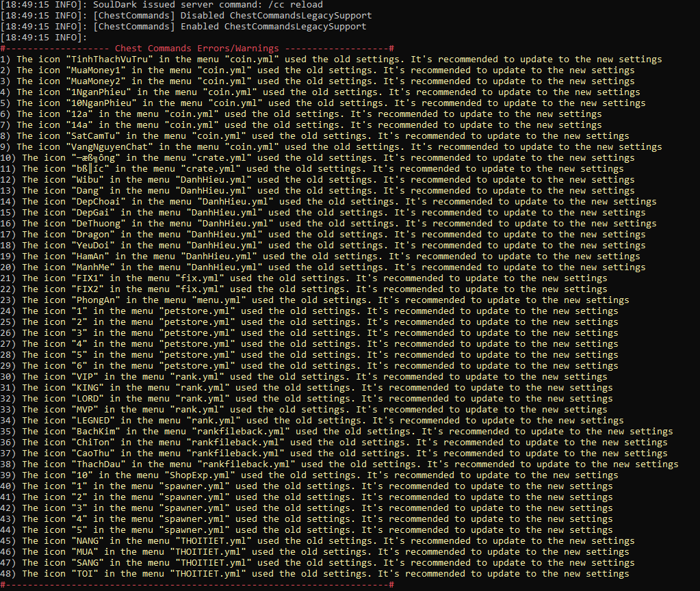
Task: Click warning for icon "Dragon"
Action: coord(323,235)
